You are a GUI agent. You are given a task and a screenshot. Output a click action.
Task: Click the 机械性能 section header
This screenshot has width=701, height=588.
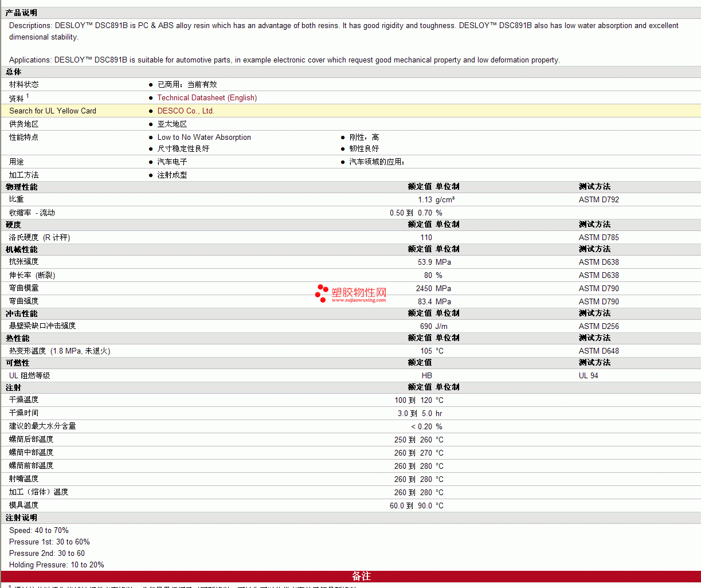tap(22, 250)
